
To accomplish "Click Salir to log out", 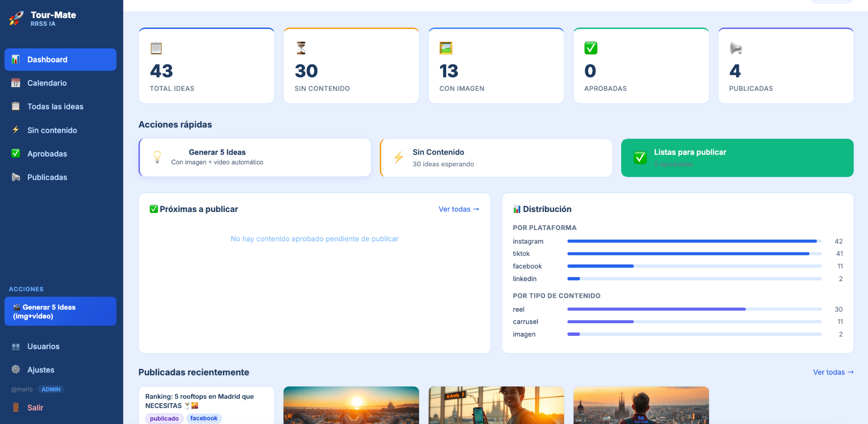I will coord(61,408).
